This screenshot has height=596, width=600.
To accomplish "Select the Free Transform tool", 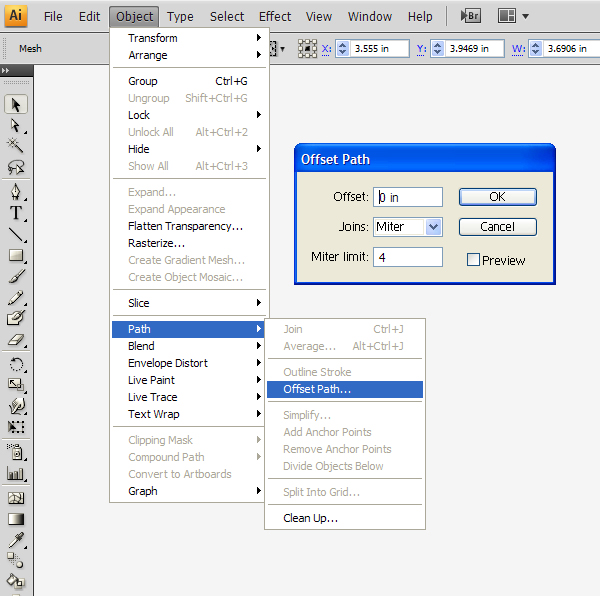I will 16,427.
